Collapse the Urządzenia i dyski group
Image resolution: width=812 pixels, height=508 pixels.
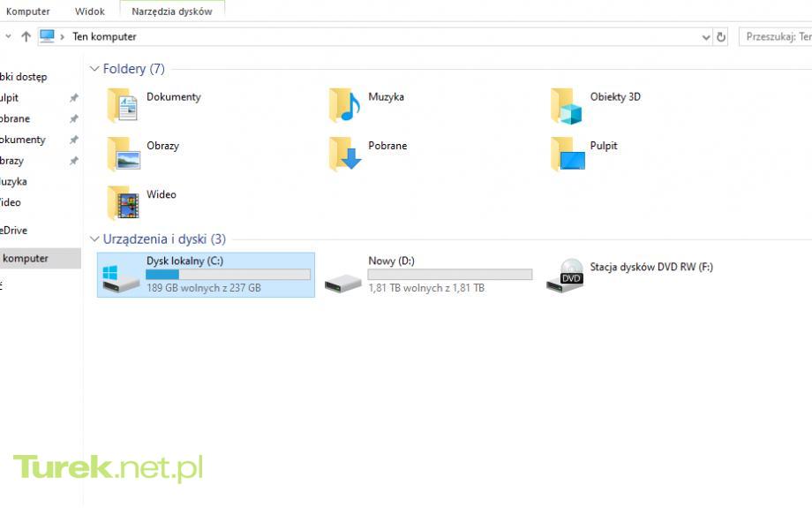pyautogui.click(x=94, y=239)
